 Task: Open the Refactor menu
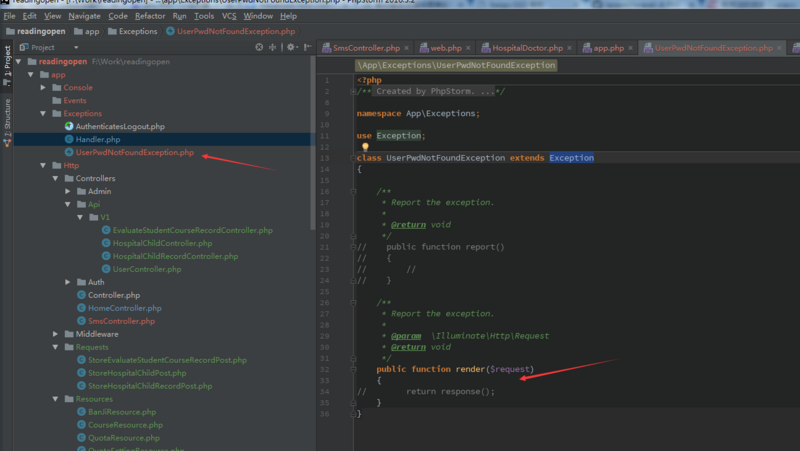tap(150, 16)
